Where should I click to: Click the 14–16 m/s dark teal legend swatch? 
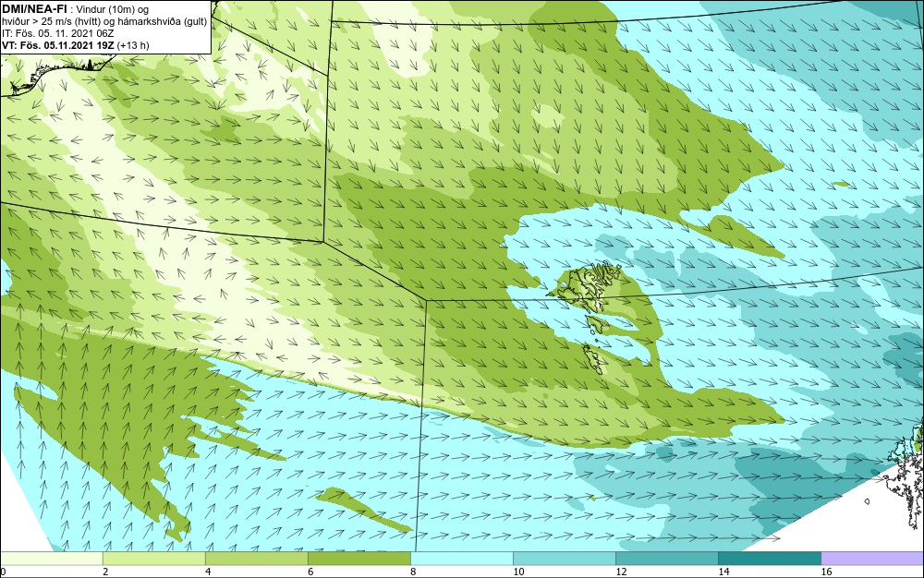(769, 558)
